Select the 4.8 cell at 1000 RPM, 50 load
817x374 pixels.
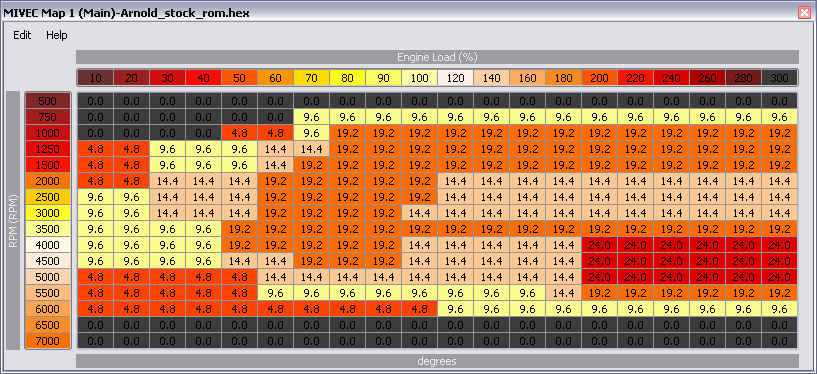click(239, 133)
